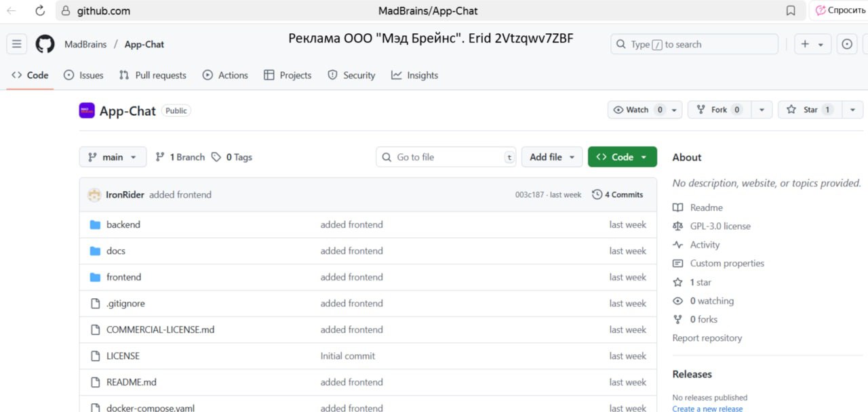
Task: Switch to the Insights tab
Action: point(415,75)
